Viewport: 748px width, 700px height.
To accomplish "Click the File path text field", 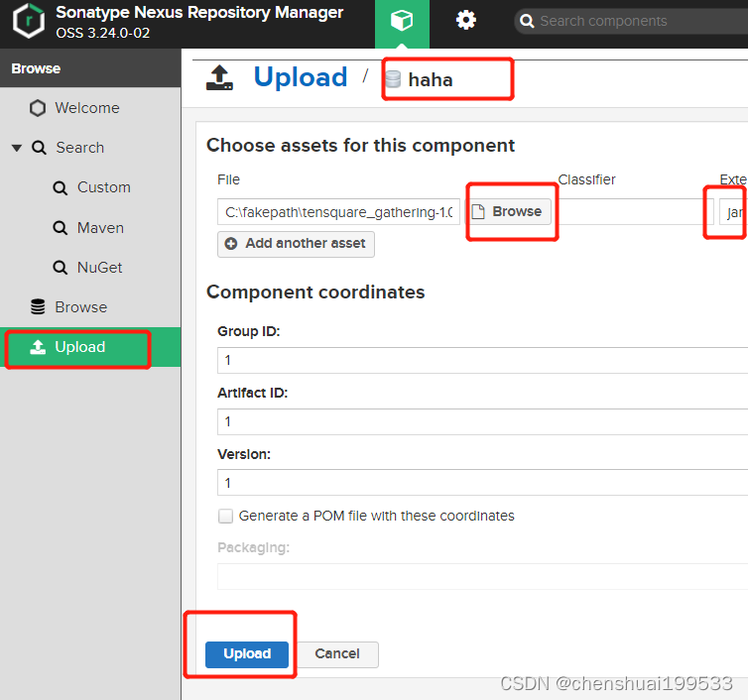I will pos(338,212).
